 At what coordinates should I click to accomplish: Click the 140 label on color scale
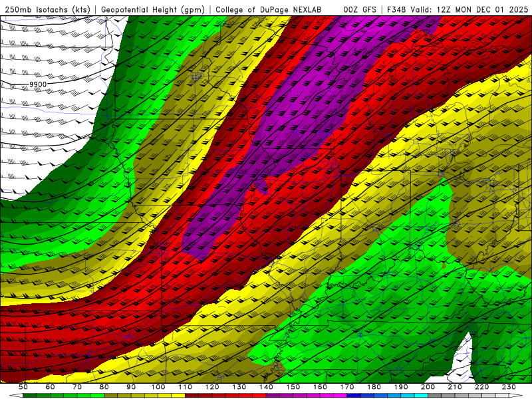click(x=266, y=387)
